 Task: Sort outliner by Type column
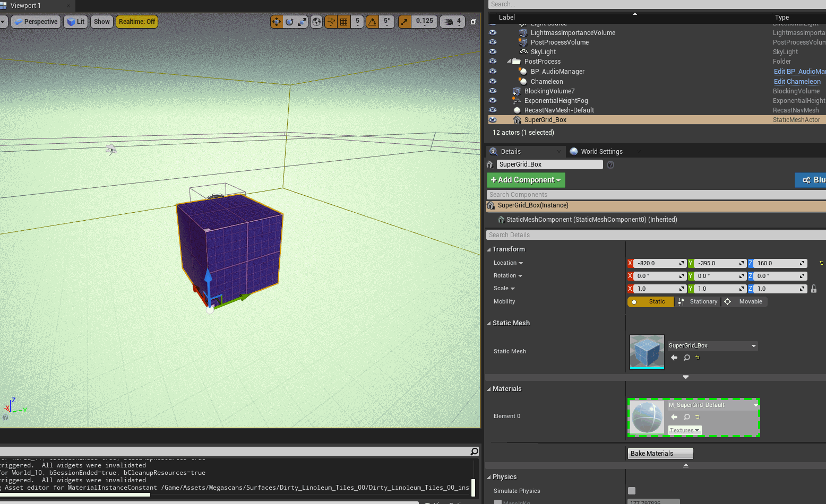point(782,18)
